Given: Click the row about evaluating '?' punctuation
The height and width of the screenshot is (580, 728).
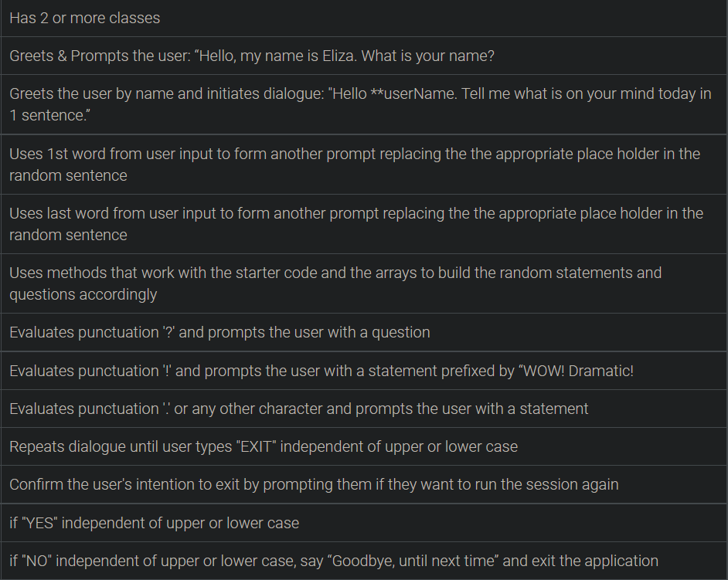Looking at the screenshot, I should (364, 332).
